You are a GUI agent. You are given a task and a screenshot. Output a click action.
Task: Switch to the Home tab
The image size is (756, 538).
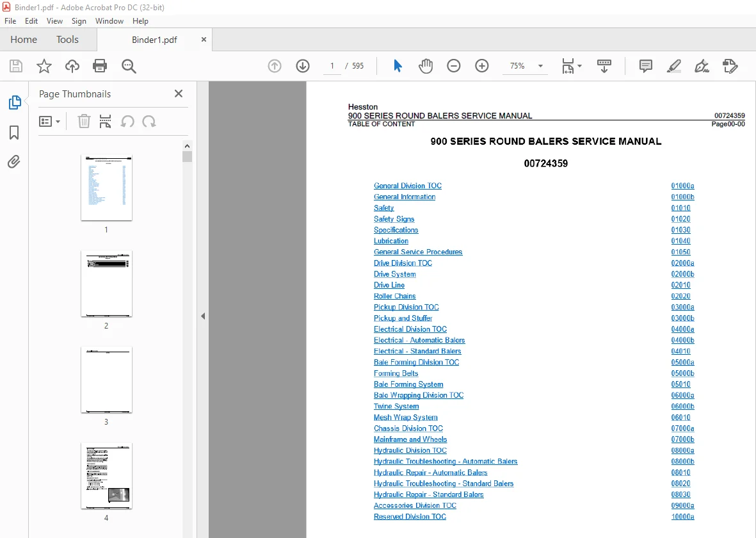[x=24, y=40]
